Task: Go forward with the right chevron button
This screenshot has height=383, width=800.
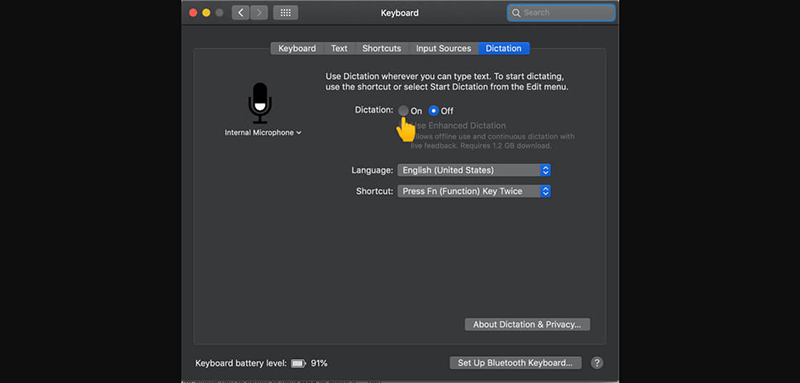Action: pyautogui.click(x=259, y=13)
